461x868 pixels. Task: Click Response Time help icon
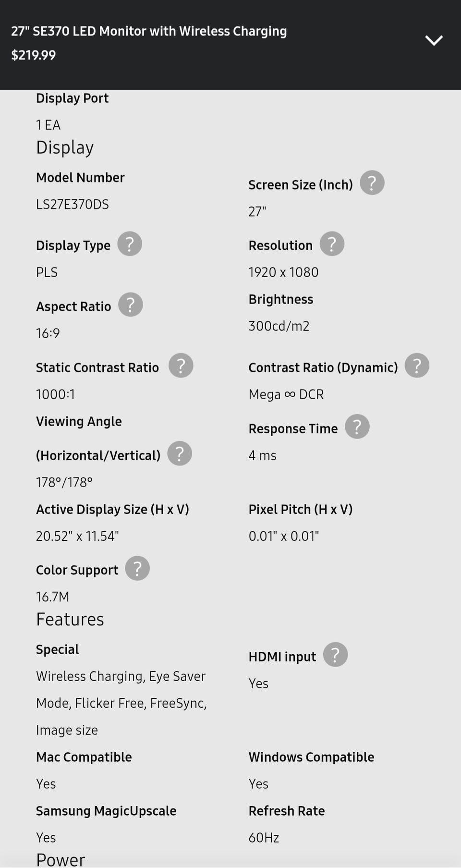click(x=357, y=427)
